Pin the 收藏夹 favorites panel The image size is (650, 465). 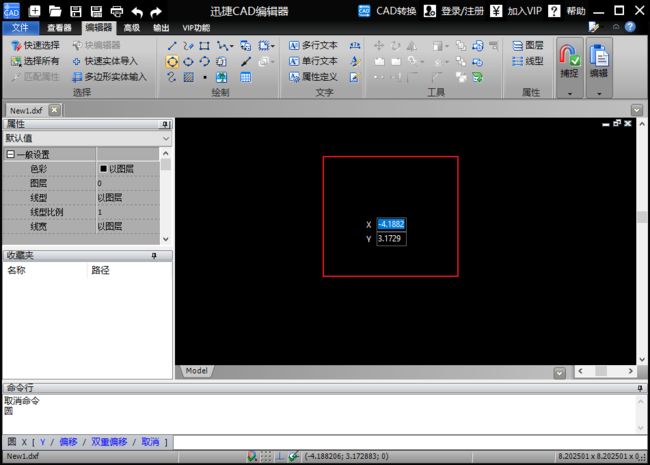pyautogui.click(x=154, y=256)
